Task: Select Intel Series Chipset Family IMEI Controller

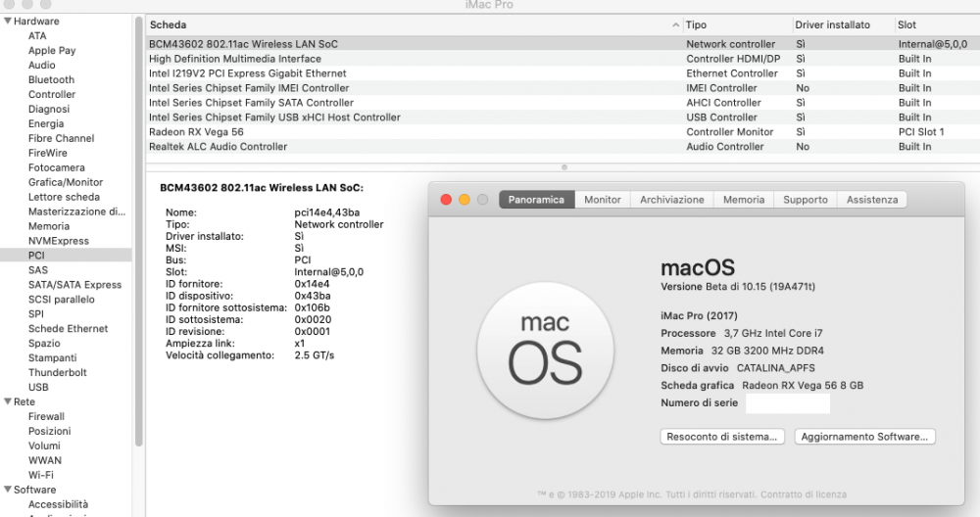Action: [x=563, y=88]
